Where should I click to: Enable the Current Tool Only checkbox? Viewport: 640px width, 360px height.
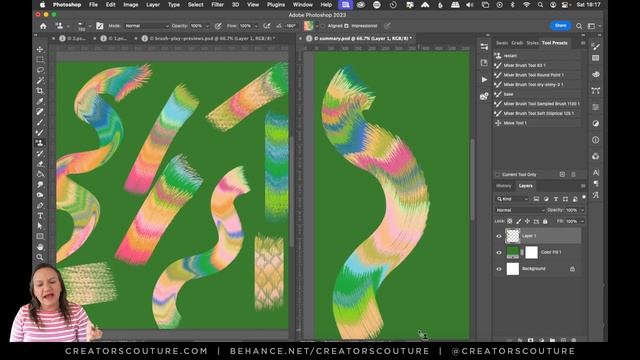pos(498,174)
